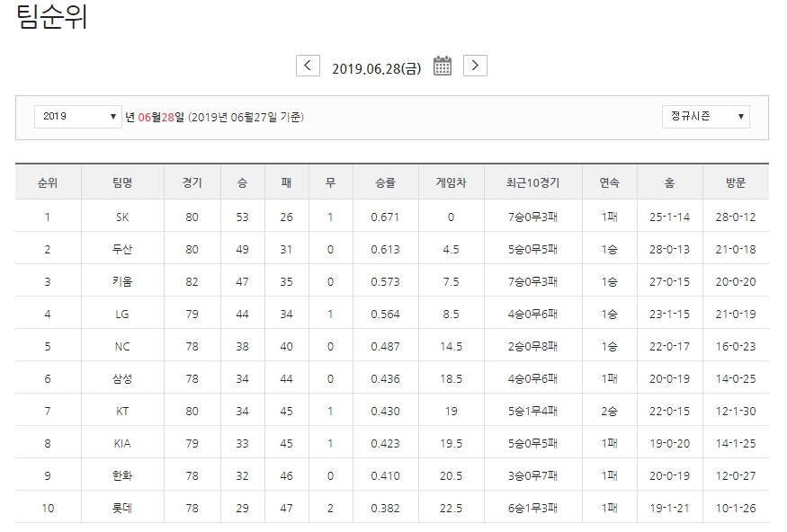Viewport: 787px width, 532px height.
Task: Open the calendar date picker icon
Action: [x=441, y=65]
